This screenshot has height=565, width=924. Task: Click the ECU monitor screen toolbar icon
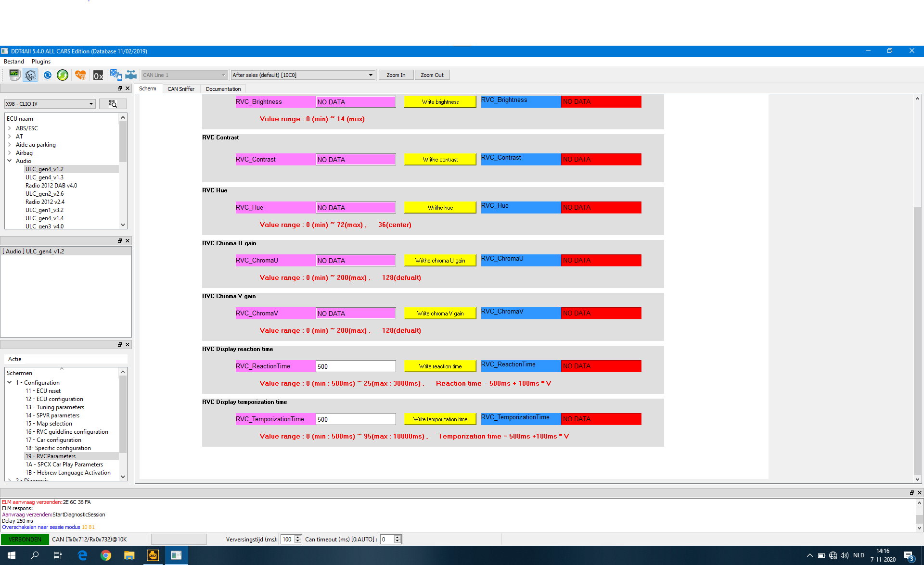click(14, 75)
